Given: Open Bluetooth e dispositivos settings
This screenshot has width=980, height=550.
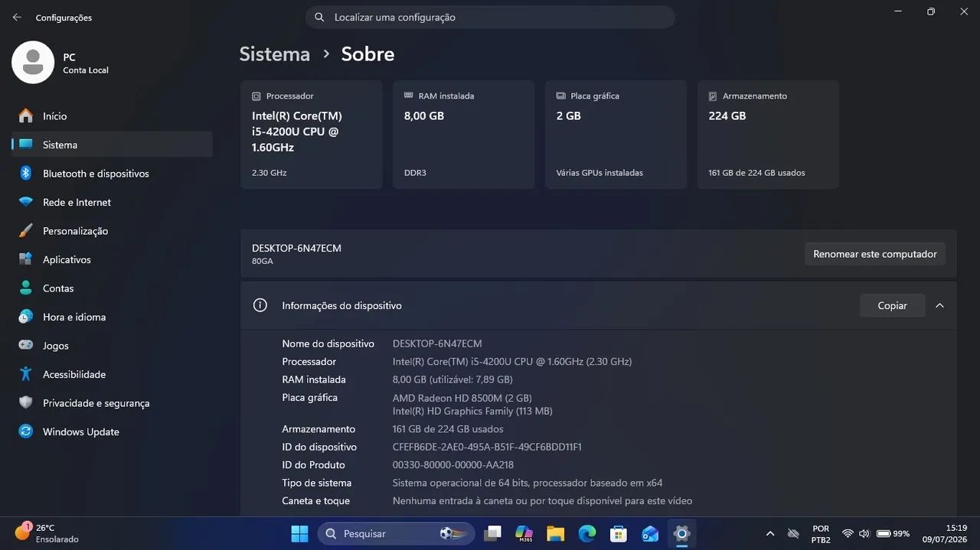Looking at the screenshot, I should point(112,173).
